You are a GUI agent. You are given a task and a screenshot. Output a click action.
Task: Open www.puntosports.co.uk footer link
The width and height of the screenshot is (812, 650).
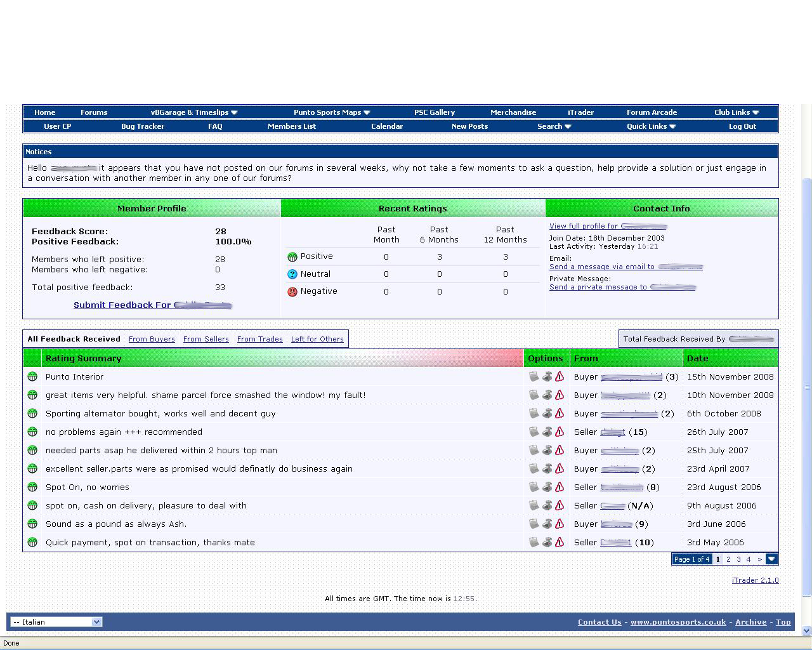coord(678,622)
